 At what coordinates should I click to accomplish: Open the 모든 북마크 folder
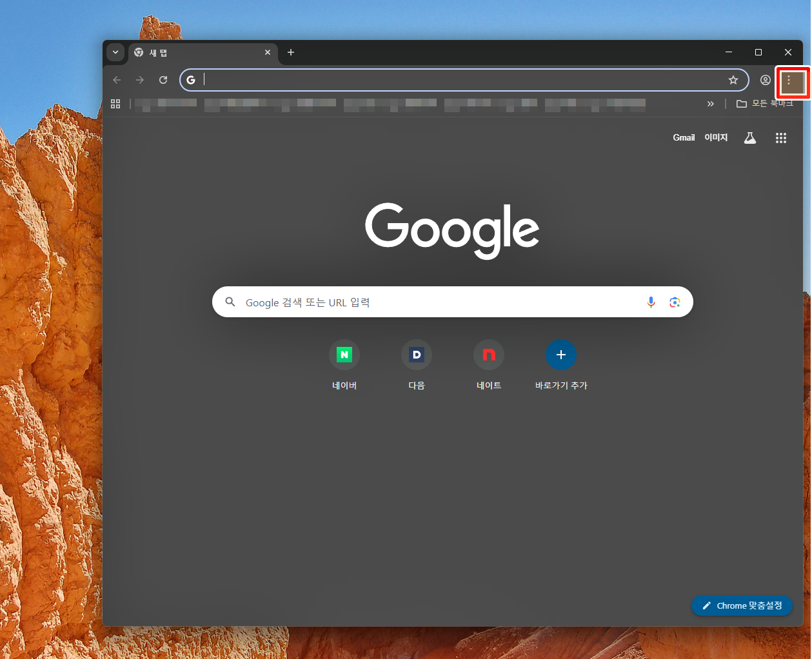click(766, 103)
